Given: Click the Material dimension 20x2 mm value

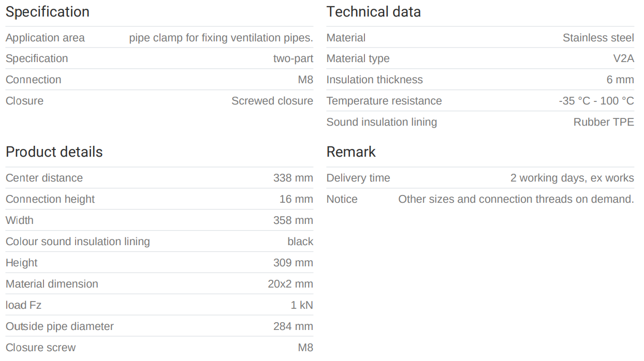Looking at the screenshot, I should click(x=290, y=284).
